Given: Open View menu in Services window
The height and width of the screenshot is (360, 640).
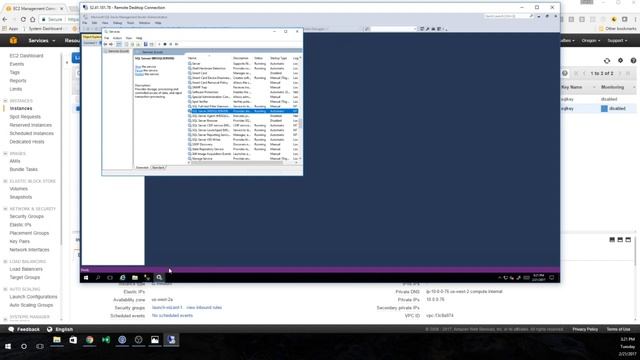Looking at the screenshot, I should click(x=129, y=38).
